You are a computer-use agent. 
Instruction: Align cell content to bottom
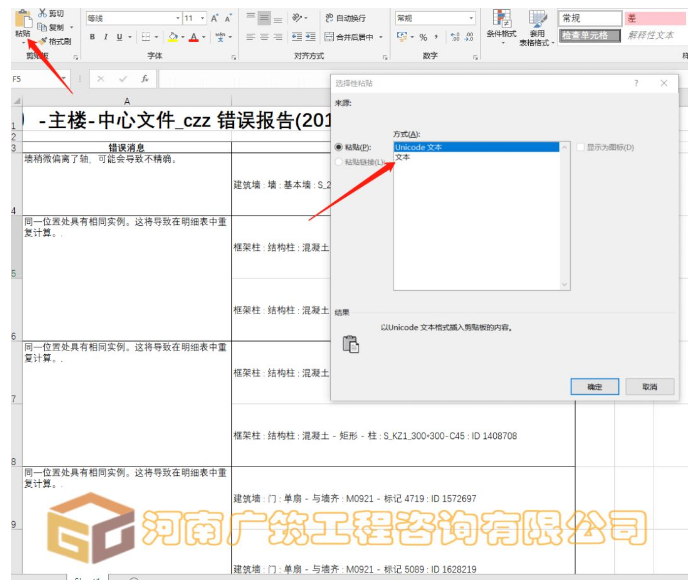coord(278,18)
